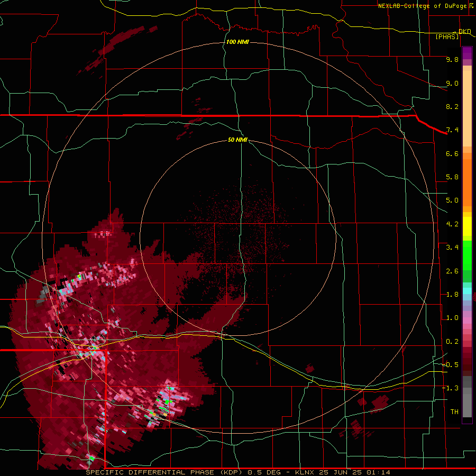
Task: Click the [PHAS] units label
Action: [447, 36]
